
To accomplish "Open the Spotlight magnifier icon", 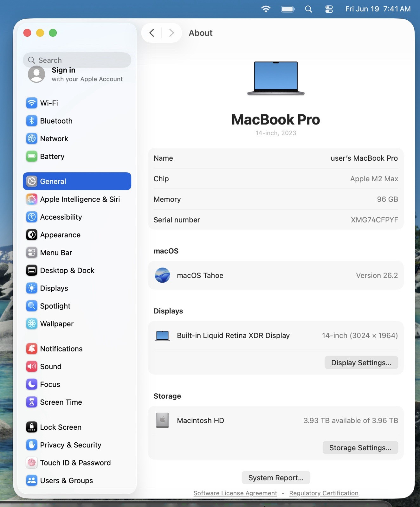I will (x=31, y=306).
